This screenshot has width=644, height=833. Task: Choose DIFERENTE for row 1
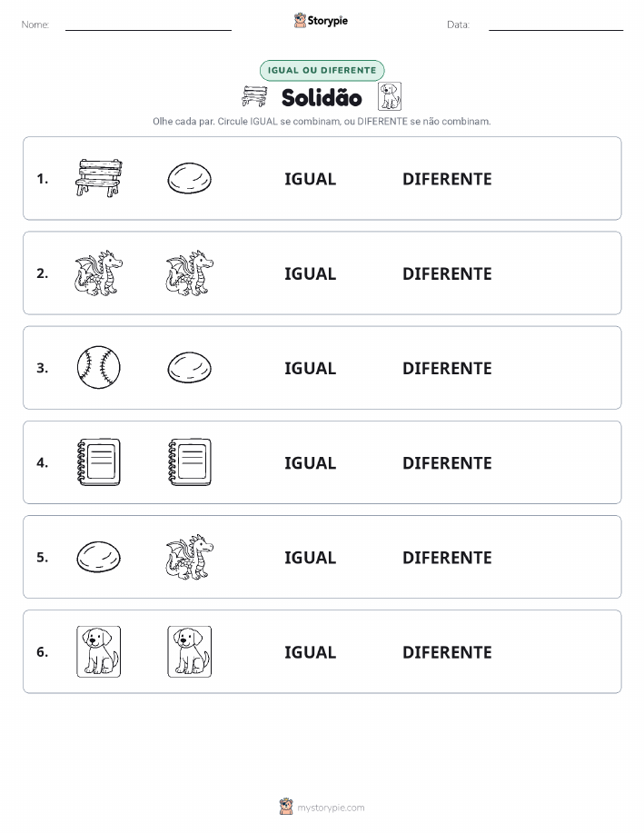(447, 179)
